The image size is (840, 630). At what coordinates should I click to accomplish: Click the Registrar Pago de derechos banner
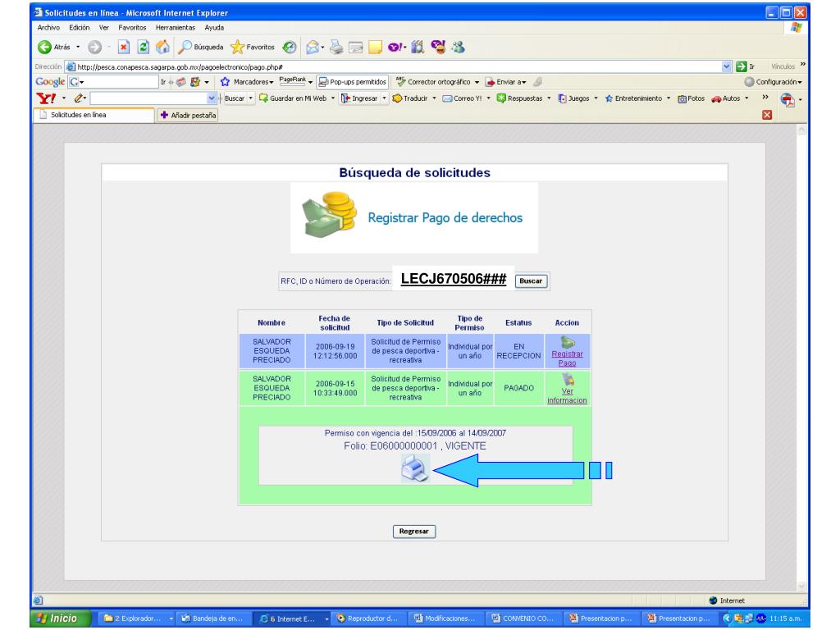[414, 217]
